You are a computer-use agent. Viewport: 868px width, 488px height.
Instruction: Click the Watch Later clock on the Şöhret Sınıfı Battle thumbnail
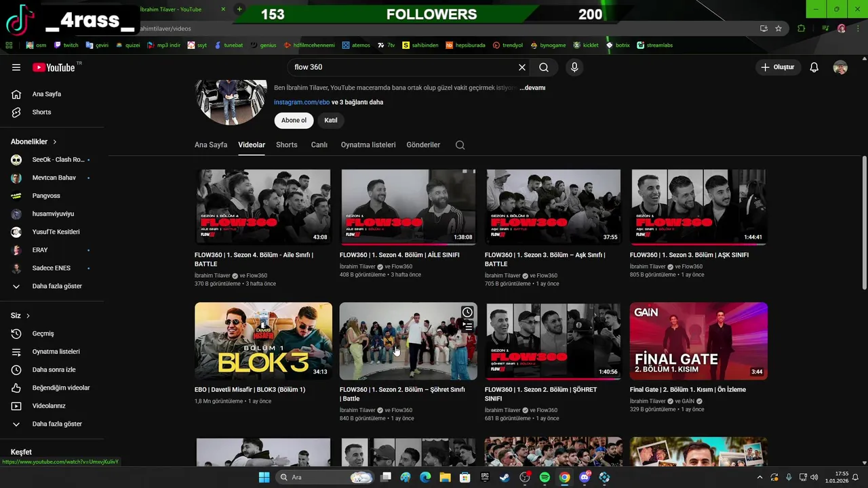467,312
